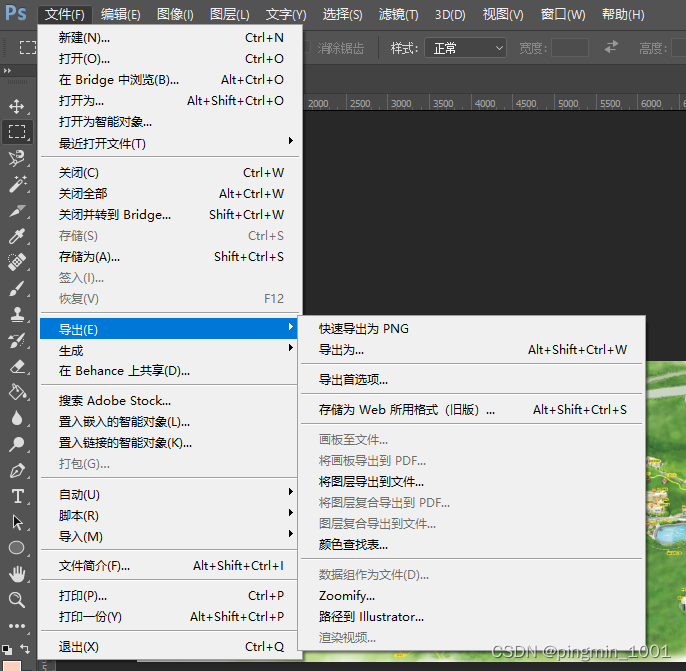Choose 置入嵌入的智能对象(L)...

point(168,421)
